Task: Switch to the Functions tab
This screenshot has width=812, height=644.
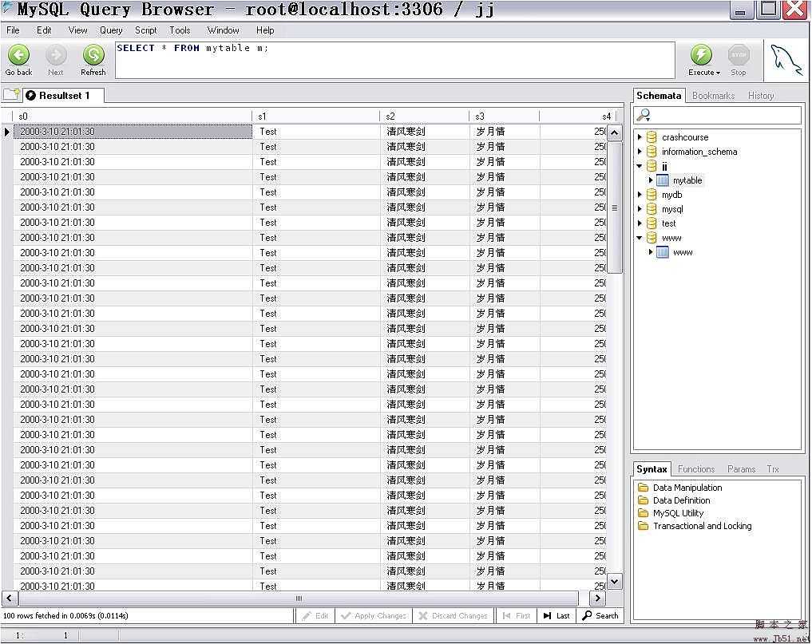Action: [696, 469]
